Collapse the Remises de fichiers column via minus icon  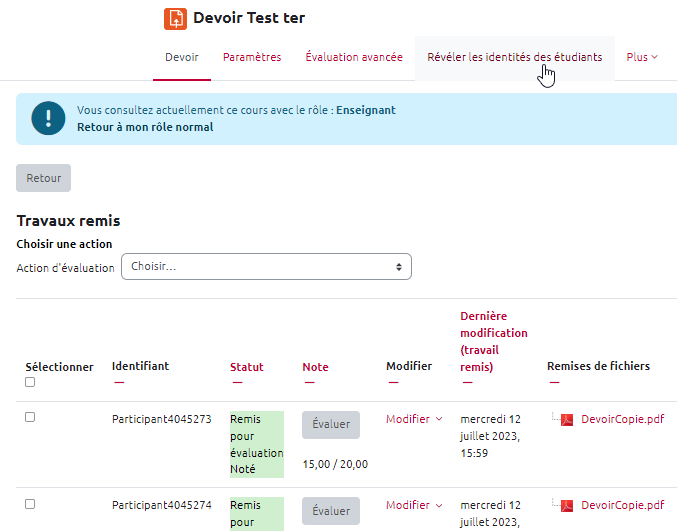pyautogui.click(x=553, y=382)
